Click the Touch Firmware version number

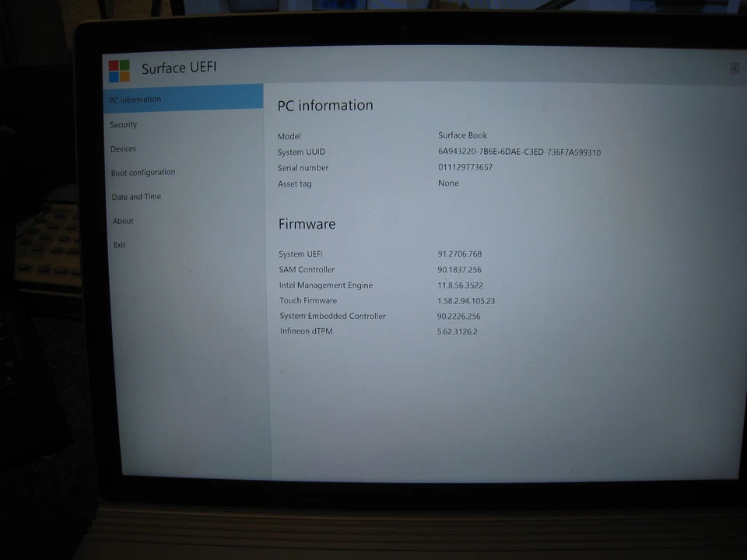tap(466, 301)
